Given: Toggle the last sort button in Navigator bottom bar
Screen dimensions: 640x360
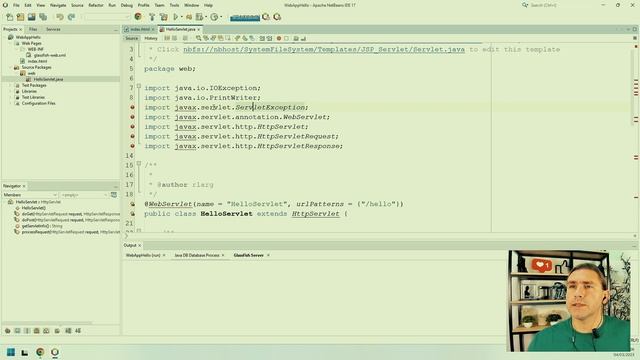Looking at the screenshot, I should pos(78,331).
